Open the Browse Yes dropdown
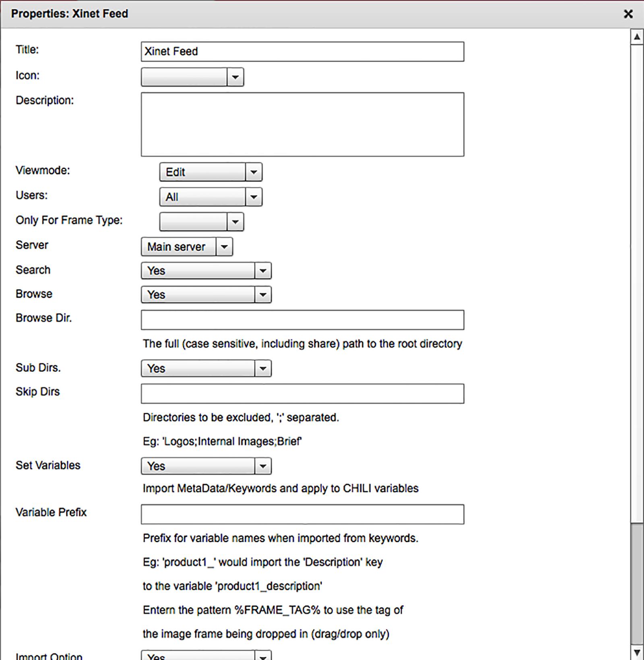Viewport: 644px width, 660px height. coord(206,295)
